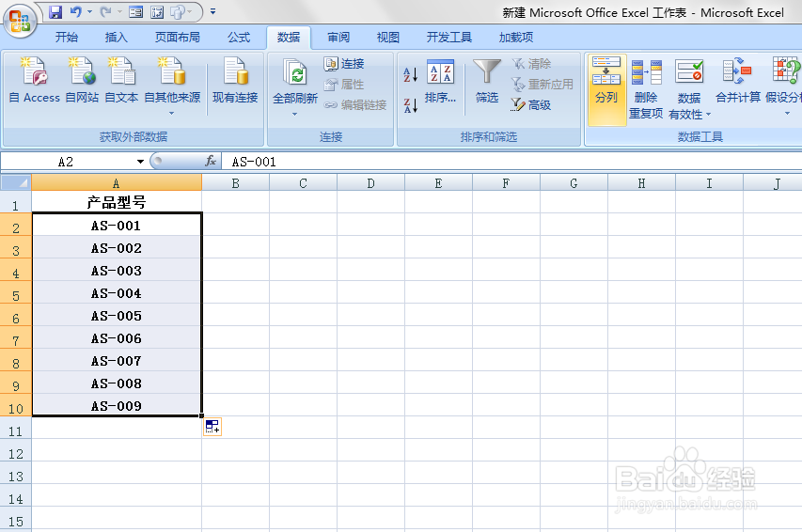
Task: Sort ascending A to Z
Action: (411, 74)
